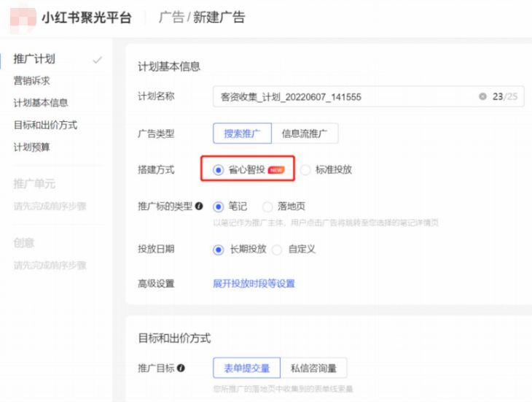Click the 23/25 character counter
The height and width of the screenshot is (402, 532).
pos(505,96)
